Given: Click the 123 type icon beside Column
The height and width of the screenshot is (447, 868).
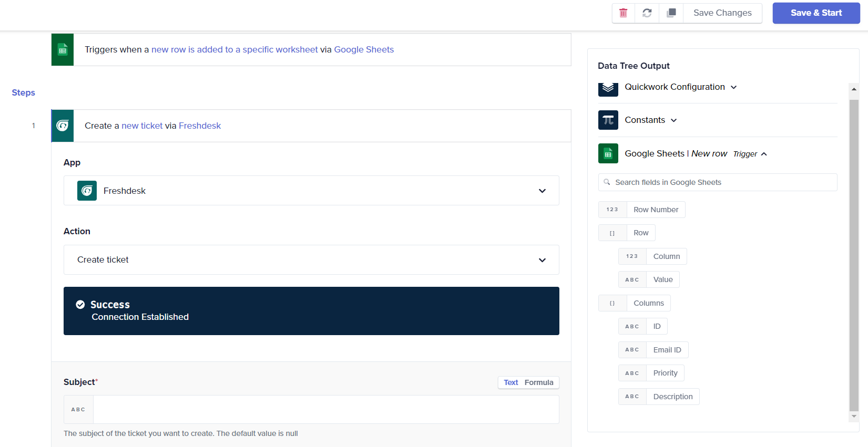Looking at the screenshot, I should [x=632, y=256].
